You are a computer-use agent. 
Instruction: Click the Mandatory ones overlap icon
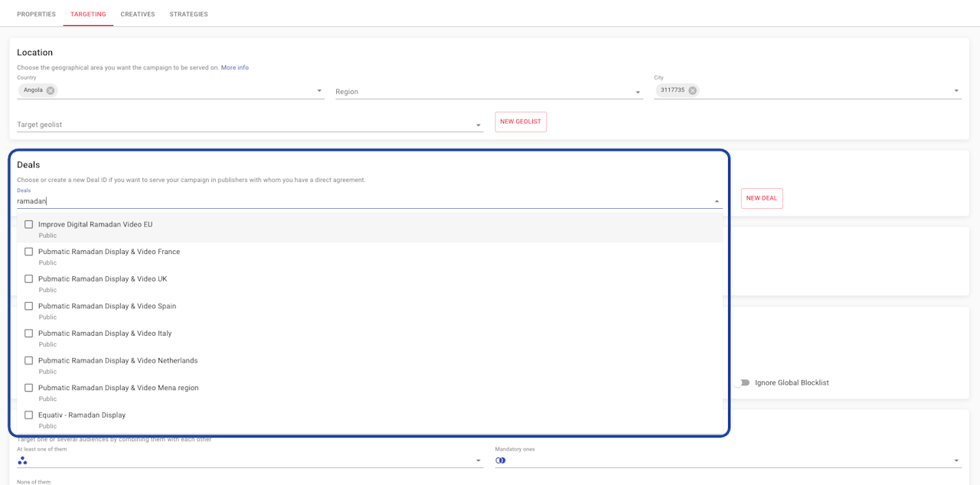(501, 461)
